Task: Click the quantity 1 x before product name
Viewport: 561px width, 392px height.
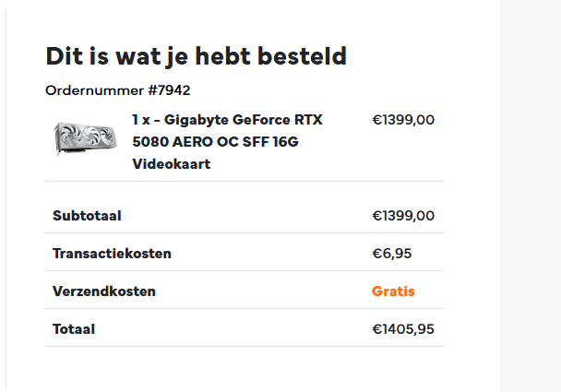Action: coord(141,120)
